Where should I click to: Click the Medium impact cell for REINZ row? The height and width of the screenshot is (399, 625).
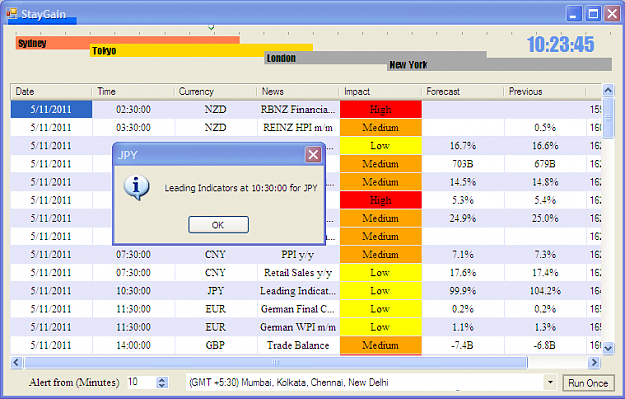[x=381, y=128]
